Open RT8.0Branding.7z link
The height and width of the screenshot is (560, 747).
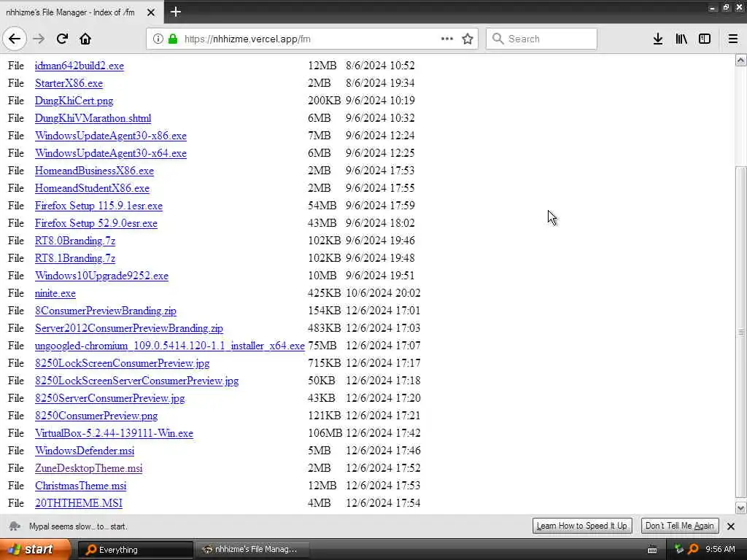pos(75,241)
